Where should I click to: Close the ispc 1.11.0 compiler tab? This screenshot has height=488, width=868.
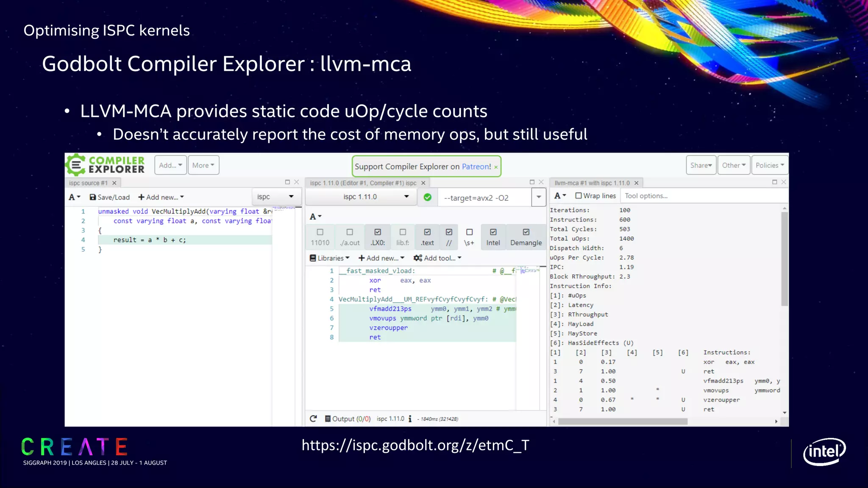coord(423,183)
